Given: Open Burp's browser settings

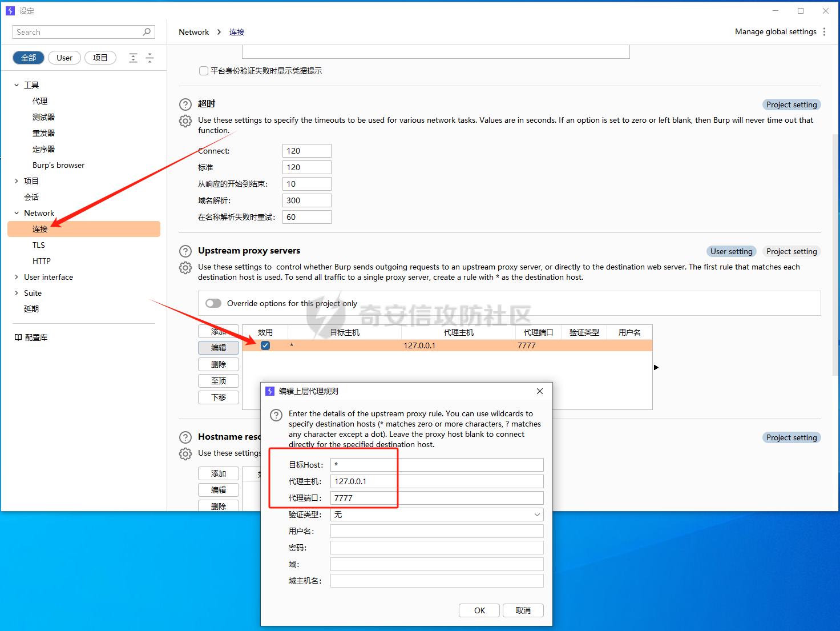Looking at the screenshot, I should click(x=58, y=165).
